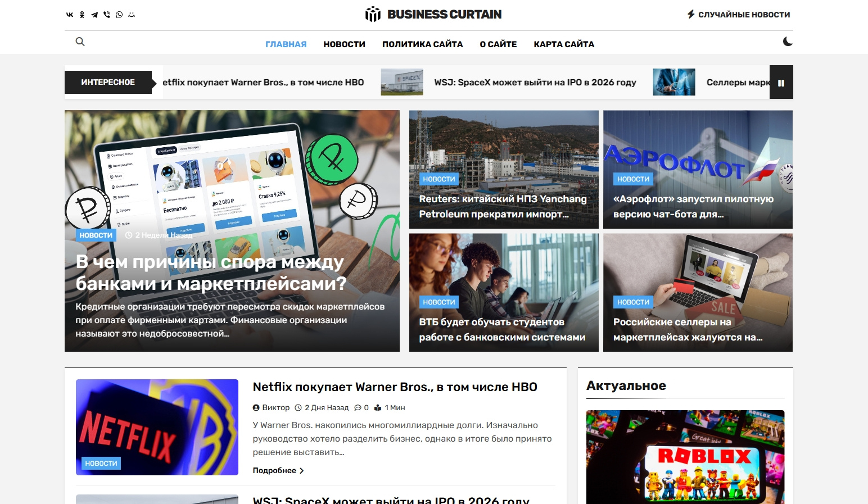Viewport: 868px width, 504px height.
Task: Open ВТБ student training article
Action: pos(502,329)
